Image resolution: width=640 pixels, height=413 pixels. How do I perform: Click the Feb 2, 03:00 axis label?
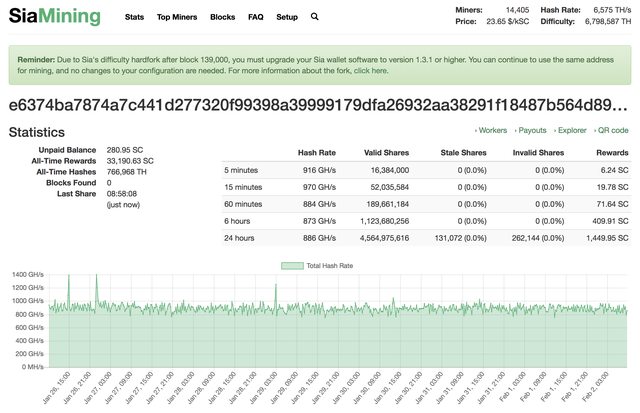pos(595,386)
